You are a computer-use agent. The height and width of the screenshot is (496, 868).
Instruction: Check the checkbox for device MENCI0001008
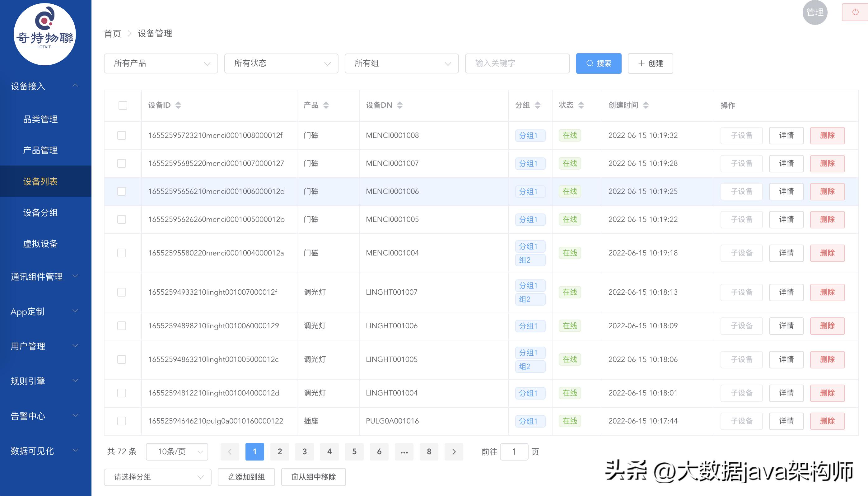click(122, 135)
